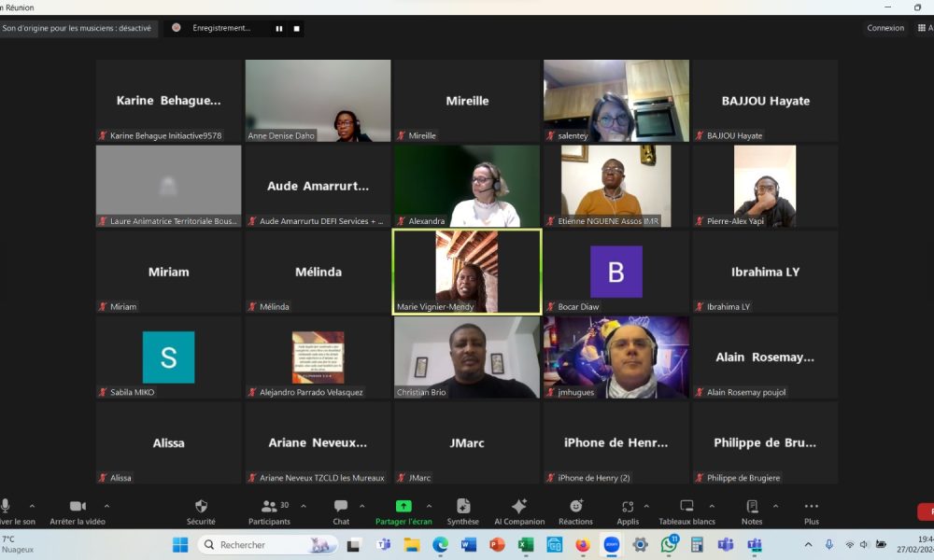This screenshot has height=560, width=934.
Task: Click the Connexion button at top right
Action: [x=885, y=28]
